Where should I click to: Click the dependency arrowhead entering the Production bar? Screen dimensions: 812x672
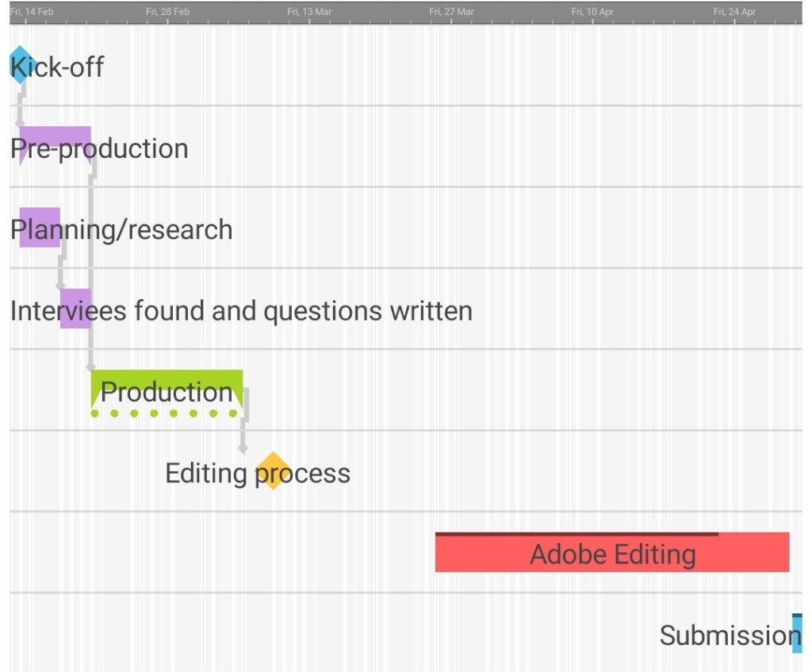(91, 367)
